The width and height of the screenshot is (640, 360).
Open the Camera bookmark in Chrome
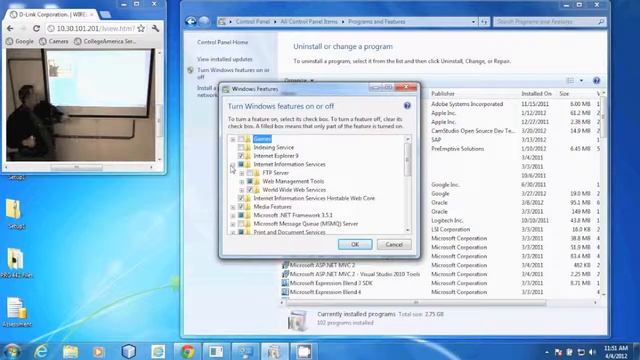(54, 41)
